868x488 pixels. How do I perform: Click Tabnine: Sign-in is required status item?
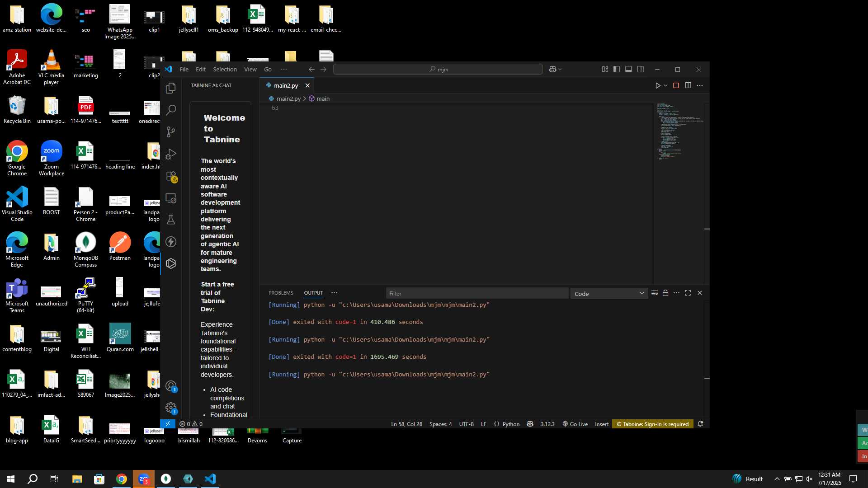(652, 424)
